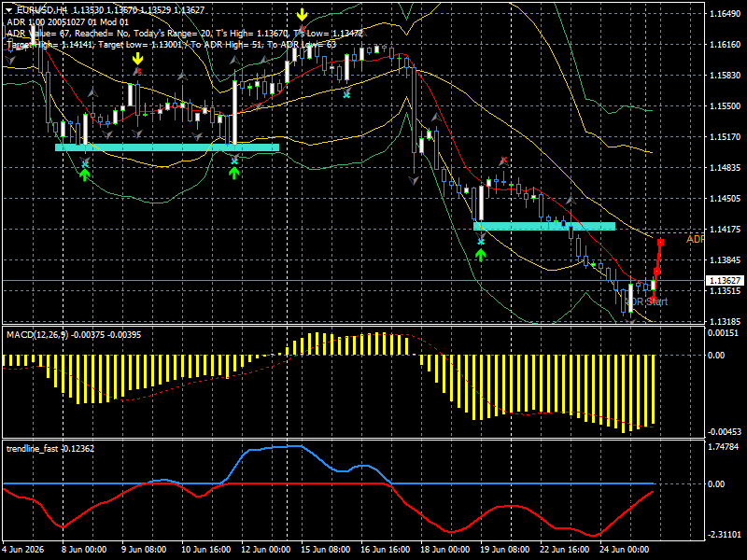Click the cyan X marker above the leftmost green arrow

pyautogui.click(x=85, y=164)
